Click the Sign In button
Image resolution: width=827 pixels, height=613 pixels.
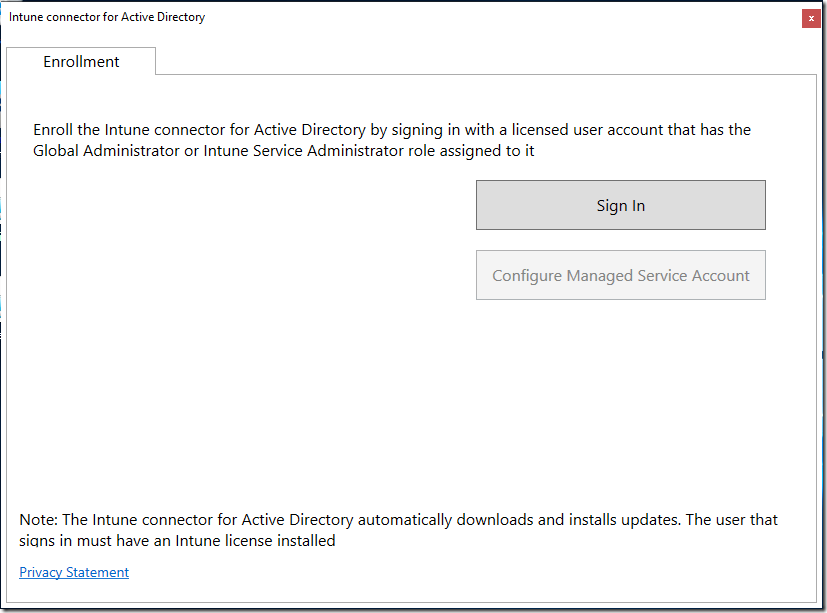pos(621,205)
